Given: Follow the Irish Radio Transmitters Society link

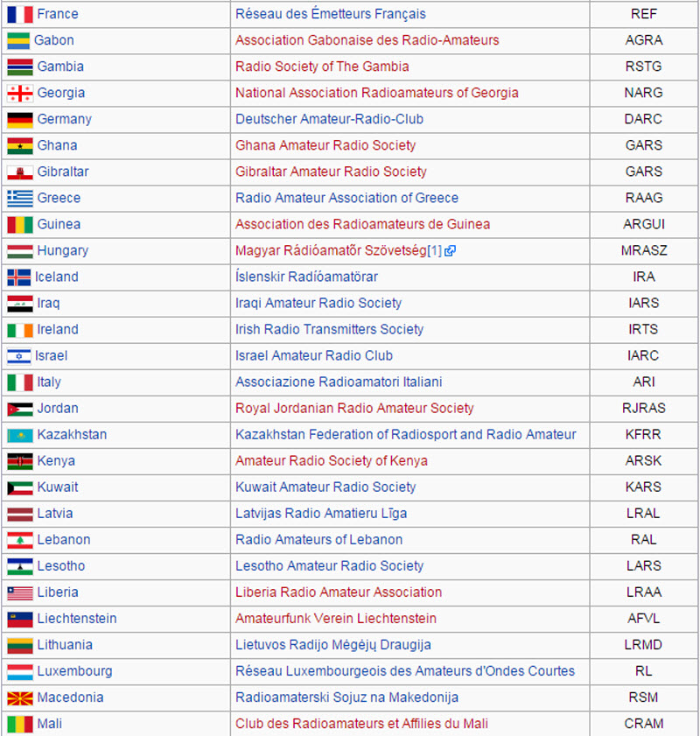Looking at the screenshot, I should [x=329, y=330].
